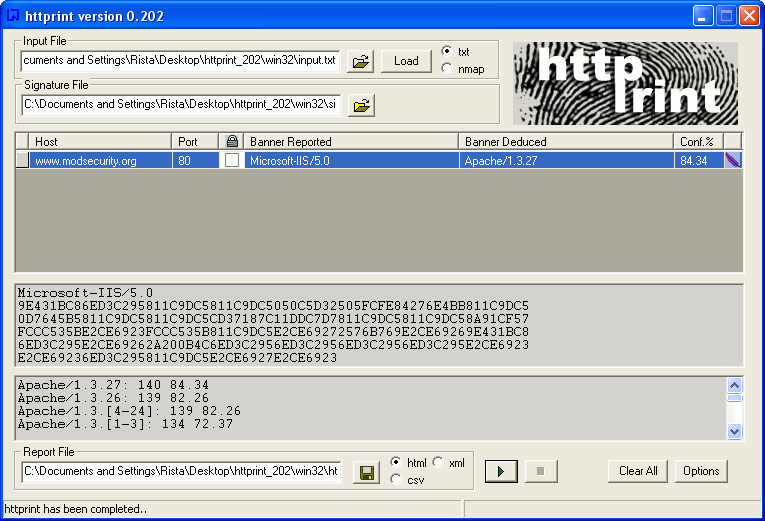The width and height of the screenshot is (765, 521).
Task: Minimize the httprint window
Action: click(703, 16)
